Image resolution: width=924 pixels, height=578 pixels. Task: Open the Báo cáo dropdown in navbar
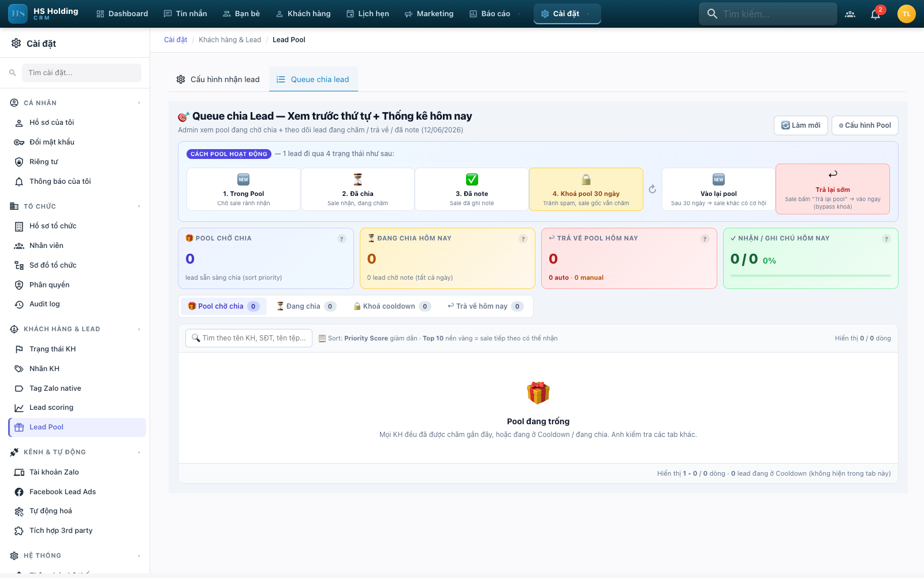click(494, 14)
